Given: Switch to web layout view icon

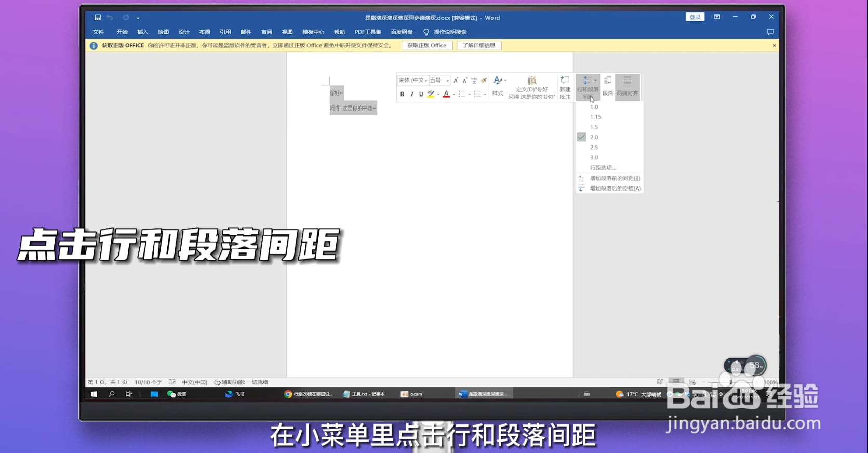Looking at the screenshot, I should coord(692,382).
